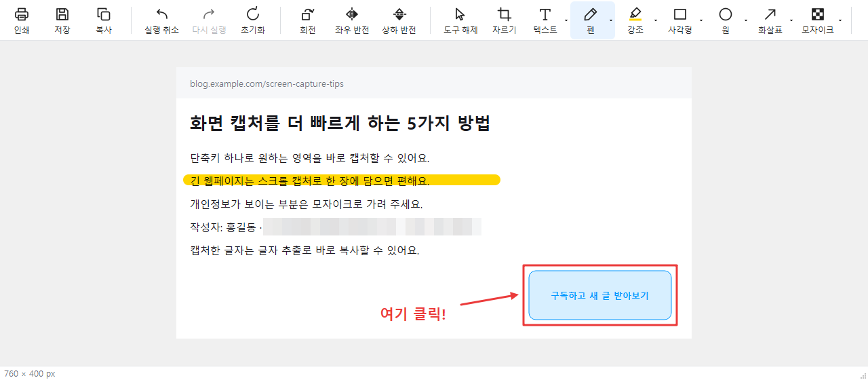This screenshot has height=380, width=868.
Task: Select the 사각형 rectangle tool
Action: [680, 20]
